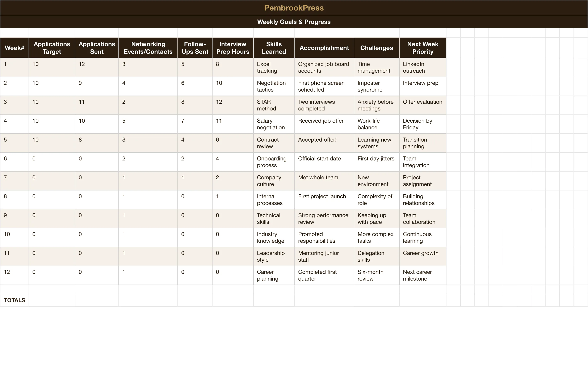This screenshot has width=588, height=378.
Task: Select the Skills Learned header cell
Action: pos(274,48)
